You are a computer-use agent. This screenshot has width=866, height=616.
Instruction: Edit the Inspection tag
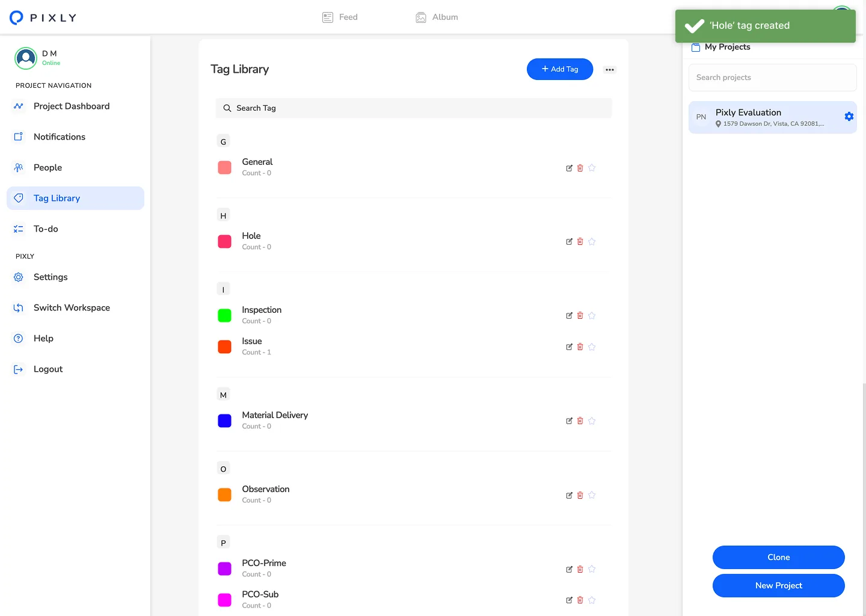[569, 316]
